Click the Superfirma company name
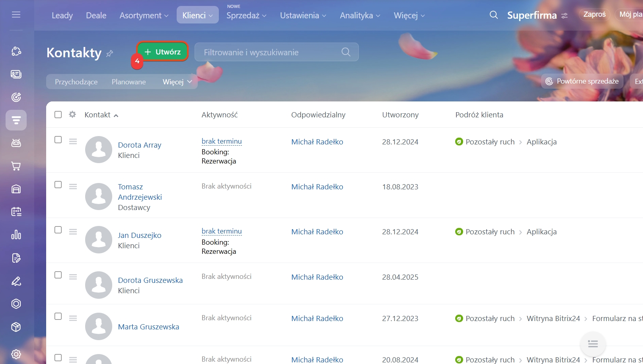 pyautogui.click(x=532, y=16)
